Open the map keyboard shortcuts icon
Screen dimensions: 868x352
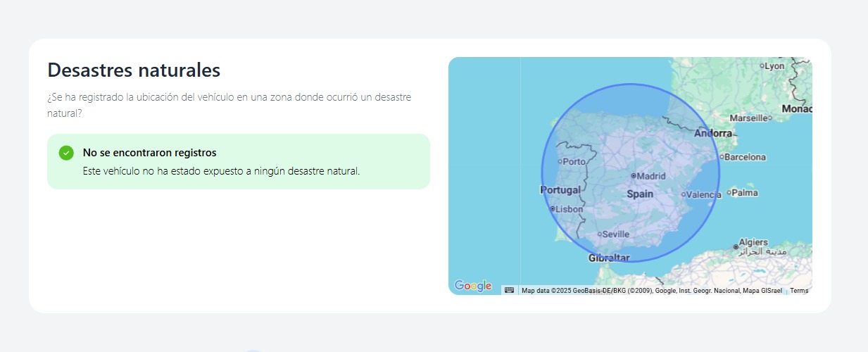click(509, 290)
